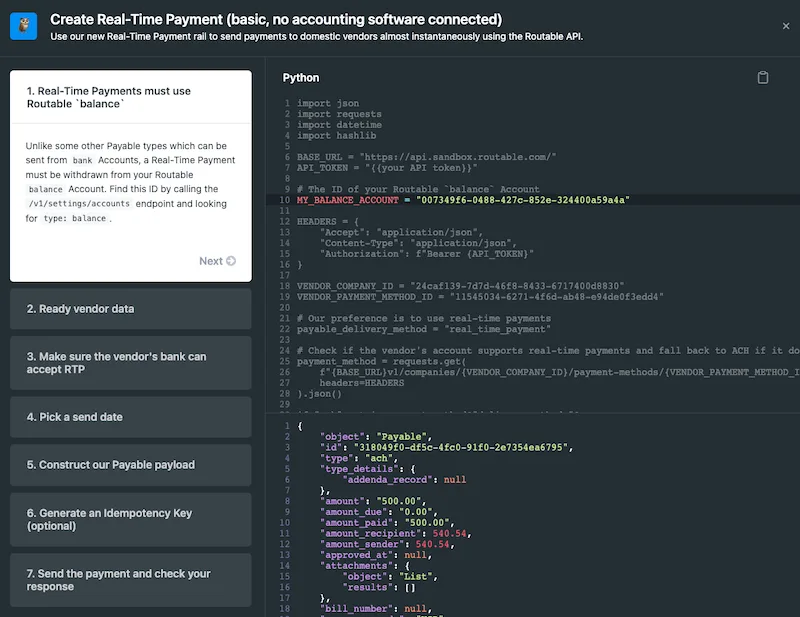Click the VENDOR_PAYMENT_METHOD_ID code line
Image resolution: width=800 pixels, height=617 pixels.
click(x=480, y=297)
